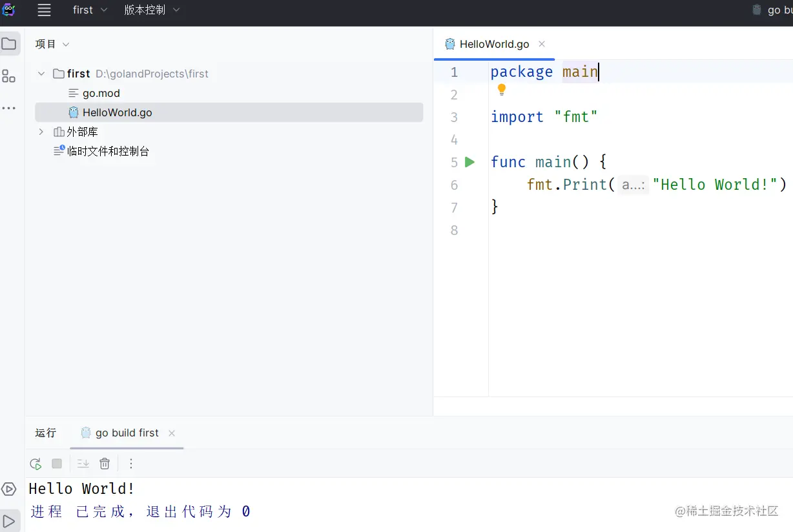Screen dimensions: 793x532
Task: Click the Project tool window folder icon
Action: click(9, 44)
